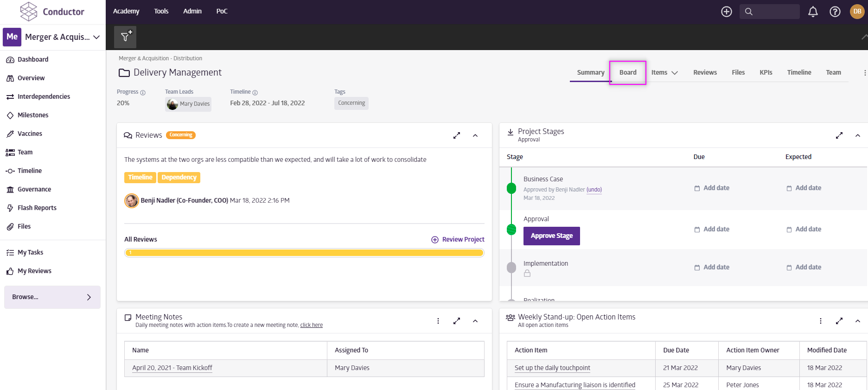Expand the Reviews panel to fullscreen
Viewport: 868px width, 390px height.
[x=457, y=135]
